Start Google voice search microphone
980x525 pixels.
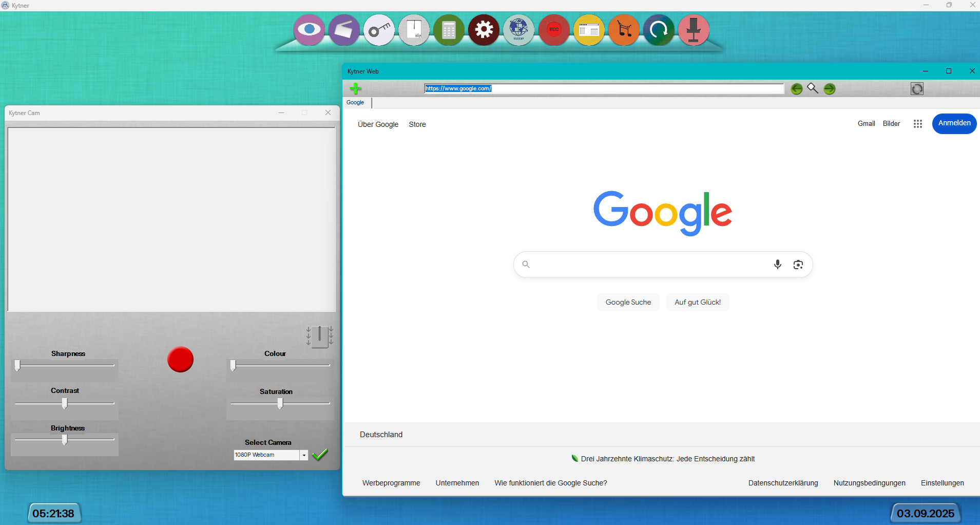pyautogui.click(x=778, y=265)
